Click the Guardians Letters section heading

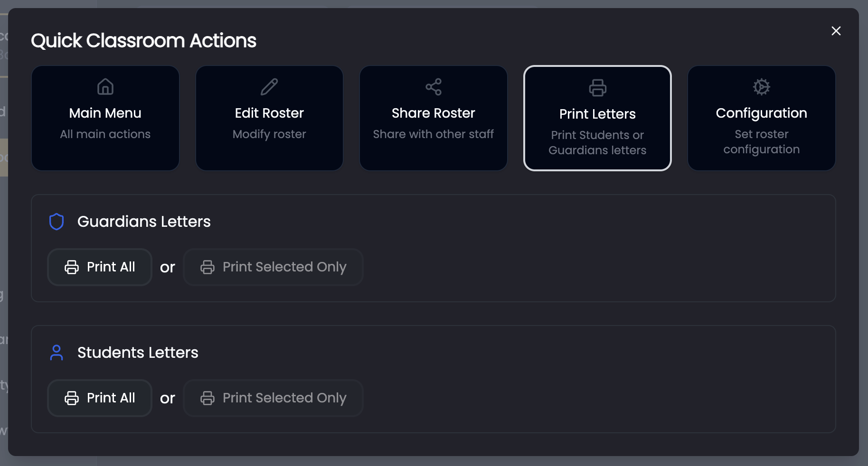tap(144, 222)
